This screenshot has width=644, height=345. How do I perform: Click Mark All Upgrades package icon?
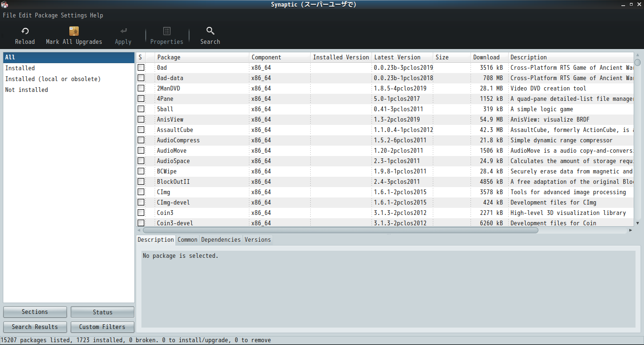(74, 31)
